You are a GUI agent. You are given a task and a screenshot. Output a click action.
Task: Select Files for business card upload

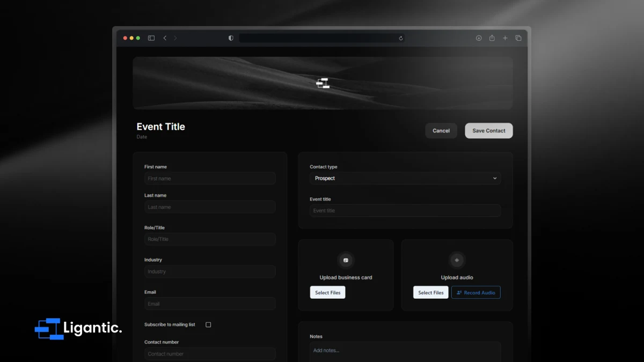pos(327,292)
